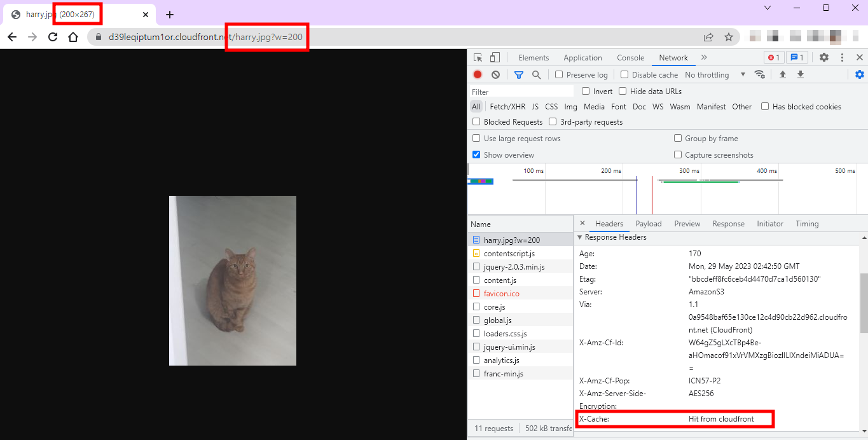
Task: Filter requests by Font
Action: tap(619, 107)
